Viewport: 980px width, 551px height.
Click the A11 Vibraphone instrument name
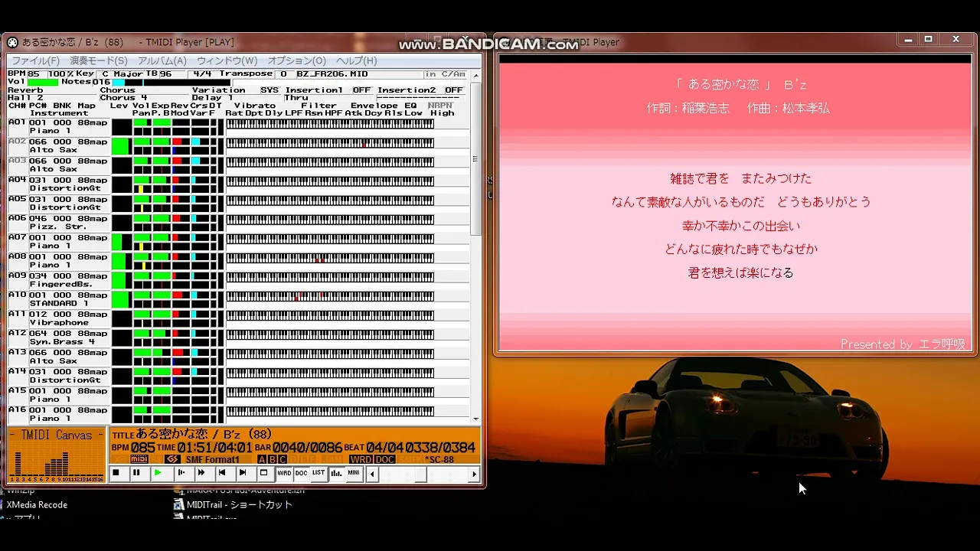pyautogui.click(x=59, y=323)
